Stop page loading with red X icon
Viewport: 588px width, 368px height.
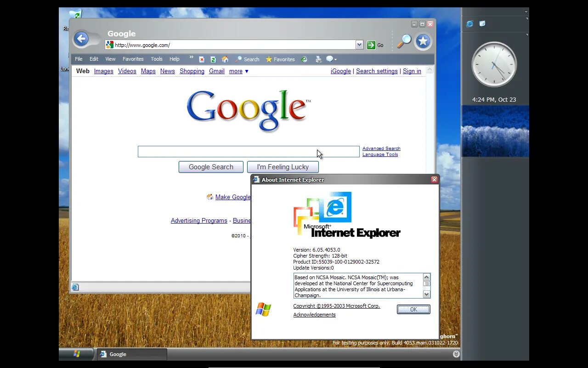[202, 59]
